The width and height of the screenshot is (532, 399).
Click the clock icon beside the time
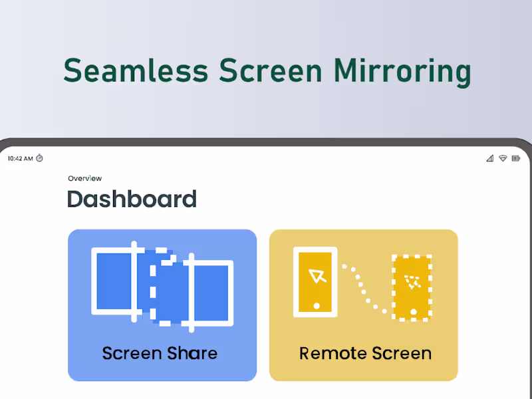click(39, 159)
